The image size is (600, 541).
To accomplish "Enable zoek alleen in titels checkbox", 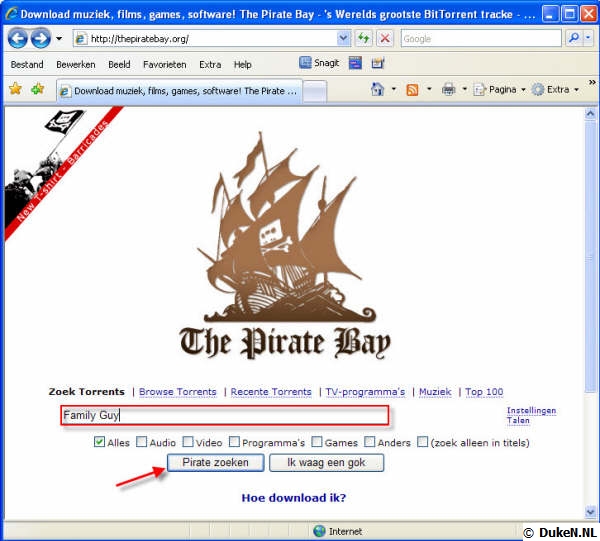I will 422,442.
